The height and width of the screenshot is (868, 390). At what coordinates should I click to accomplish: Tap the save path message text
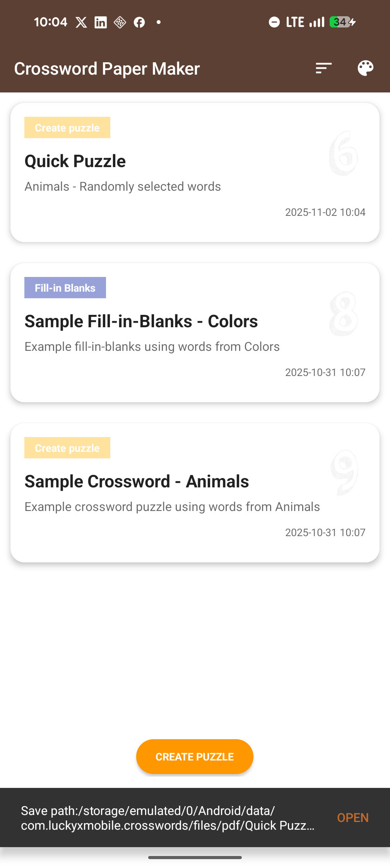(x=168, y=818)
